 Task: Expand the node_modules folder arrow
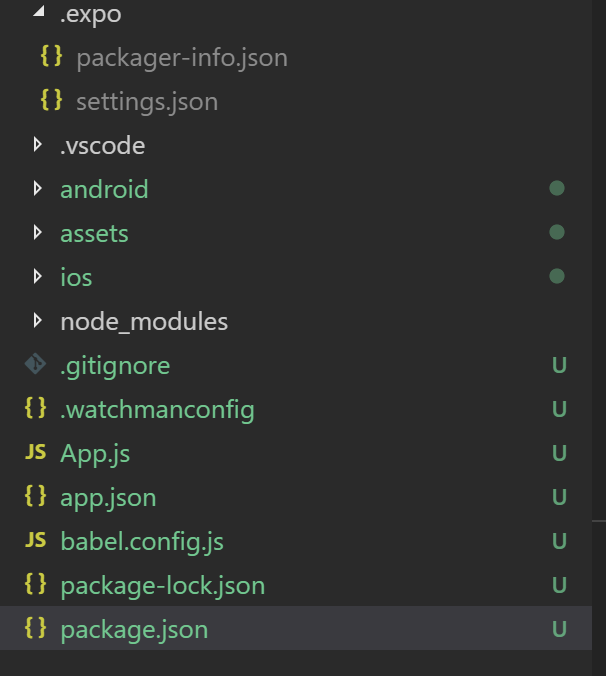point(37,320)
